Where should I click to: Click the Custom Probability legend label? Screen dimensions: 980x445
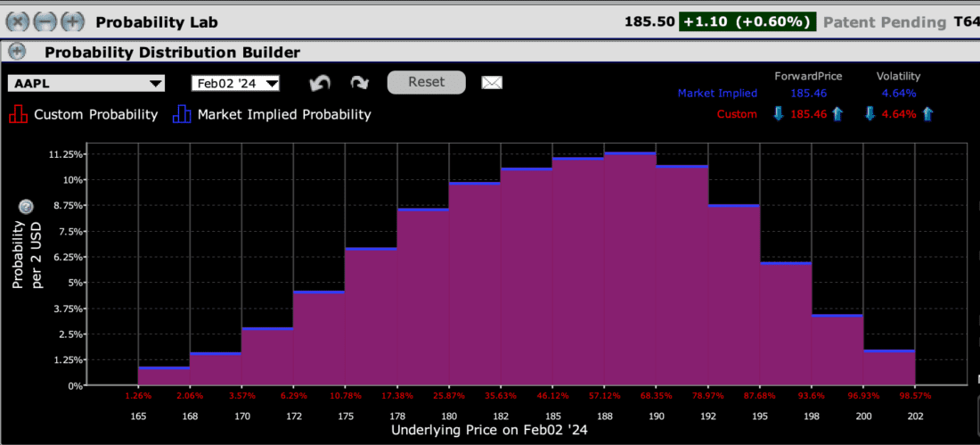96,114
